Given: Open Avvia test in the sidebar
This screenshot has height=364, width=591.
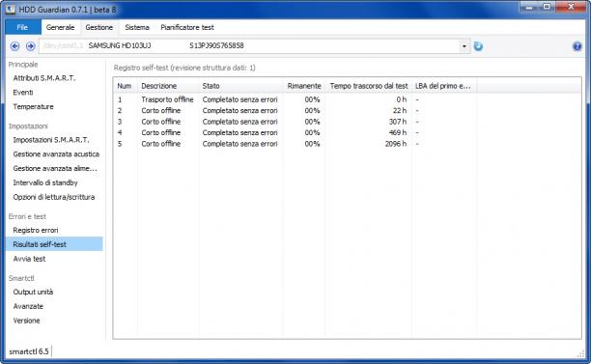Looking at the screenshot, I should 29,259.
